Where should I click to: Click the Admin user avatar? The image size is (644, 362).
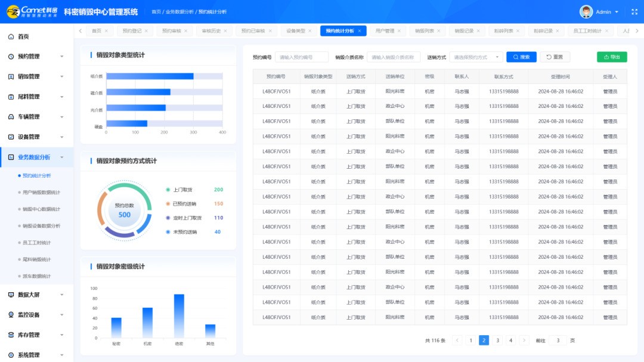tap(586, 12)
